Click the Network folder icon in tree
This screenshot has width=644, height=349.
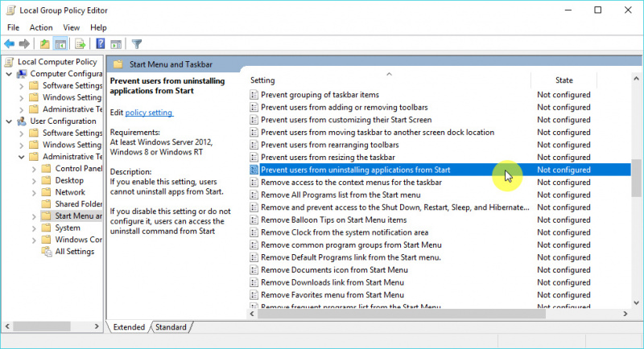(47, 192)
